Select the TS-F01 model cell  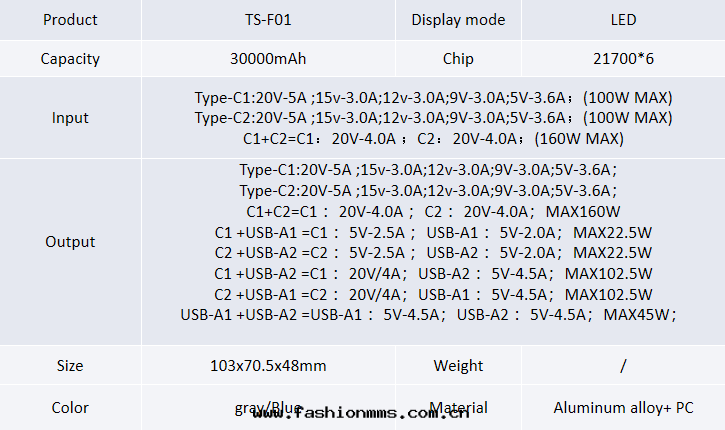(x=268, y=20)
